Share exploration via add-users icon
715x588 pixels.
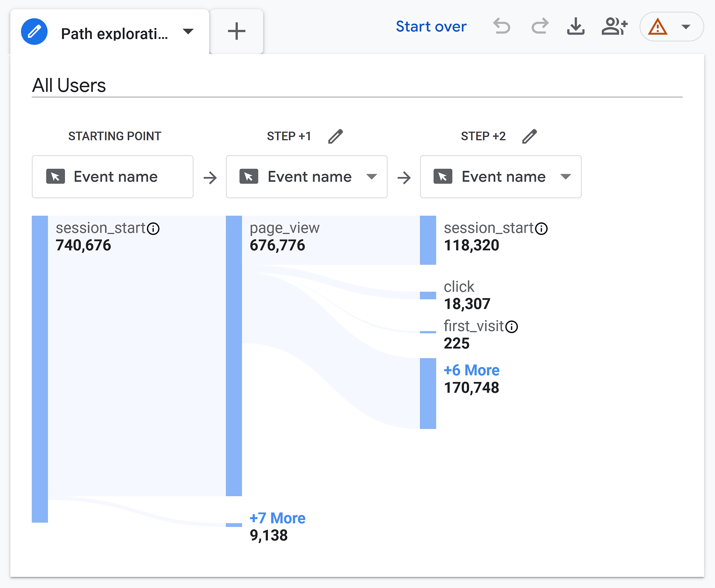[614, 26]
